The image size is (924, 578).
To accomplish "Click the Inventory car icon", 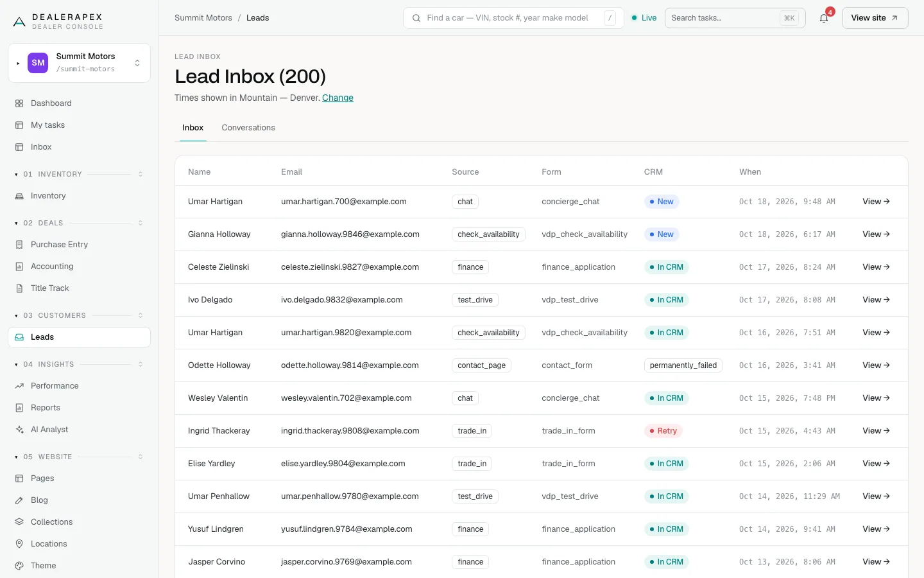I will 19,196.
